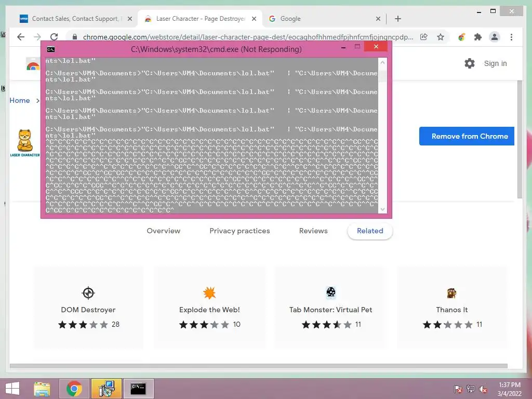Click the Chrome taskbar icon
Image resolution: width=532 pixels, height=399 pixels.
point(74,389)
